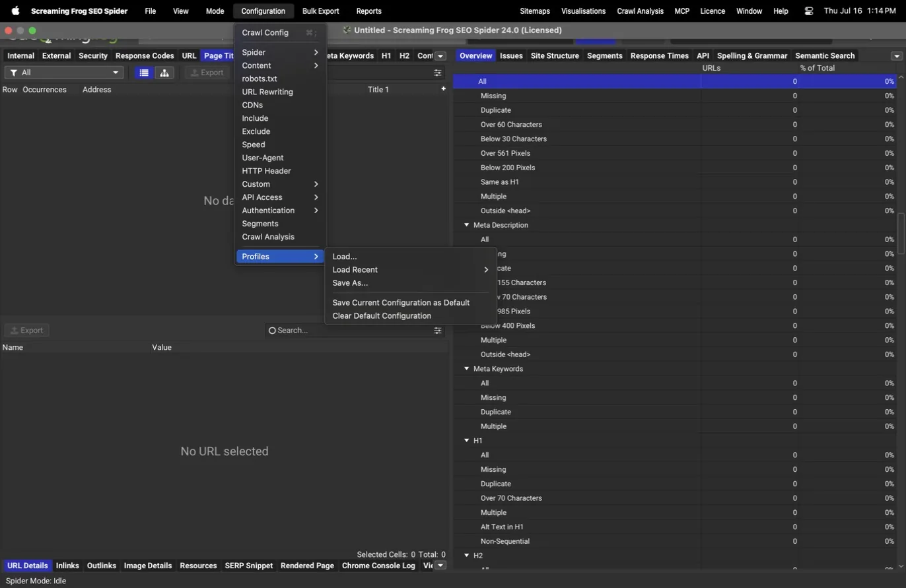This screenshot has height=588, width=906.
Task: Open the Bulk Export menu
Action: tap(320, 11)
